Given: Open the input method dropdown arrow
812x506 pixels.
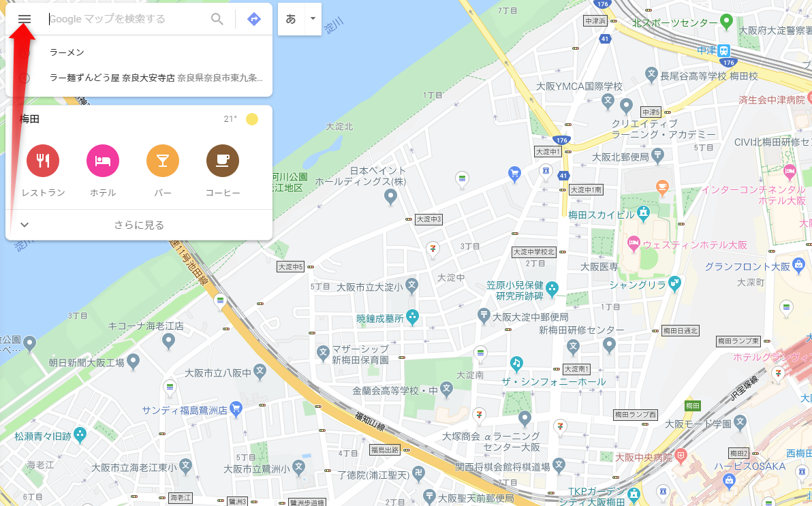Looking at the screenshot, I should pyautogui.click(x=313, y=18).
